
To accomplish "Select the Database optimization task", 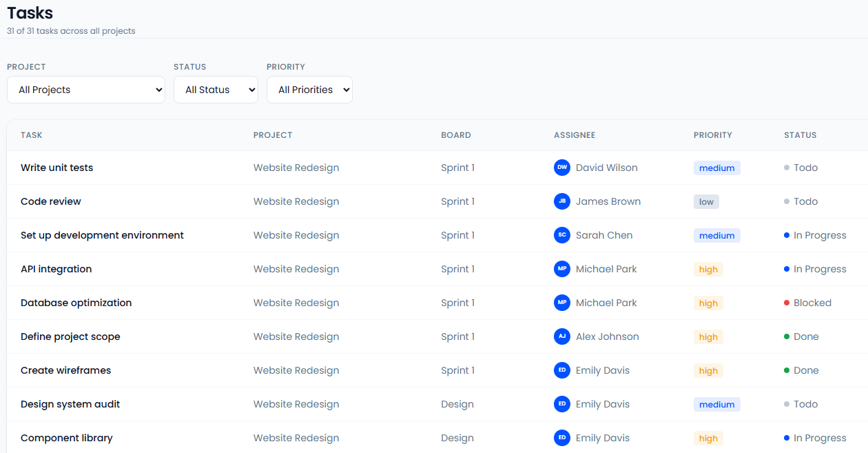I will 76,303.
